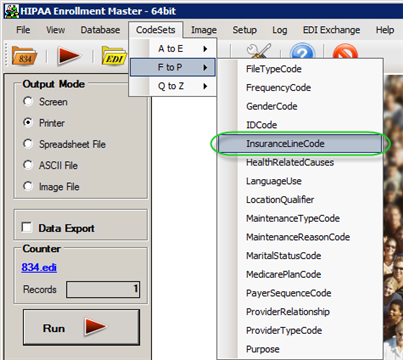This screenshot has width=403, height=360.
Task: Enable the Data Export checkbox
Action: (27, 228)
